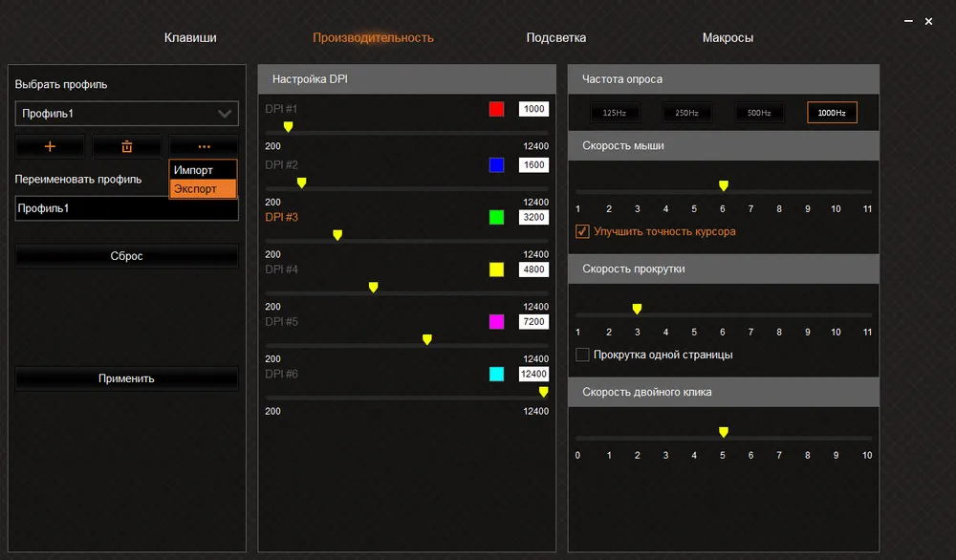Image resolution: width=956 pixels, height=560 pixels.
Task: Click the DPI #4 slider handle
Action: (x=373, y=287)
